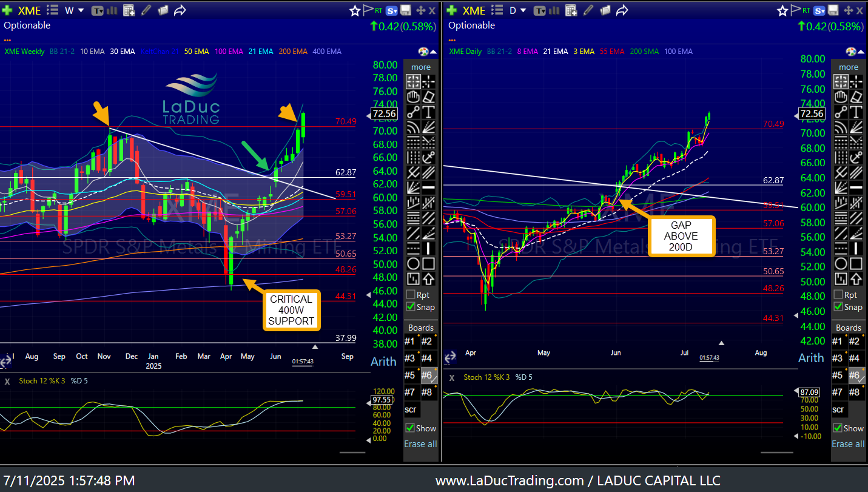Open the S dropdown on weekly chart
This screenshot has width=868, height=492.
(x=392, y=10)
